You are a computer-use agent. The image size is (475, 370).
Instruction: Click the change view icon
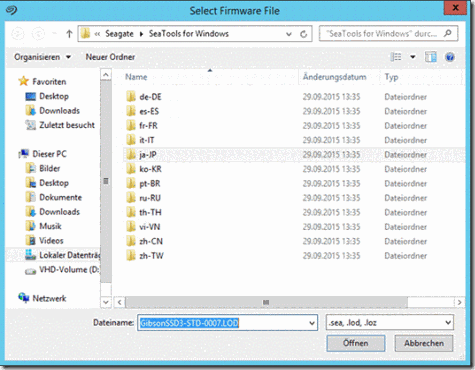click(396, 57)
